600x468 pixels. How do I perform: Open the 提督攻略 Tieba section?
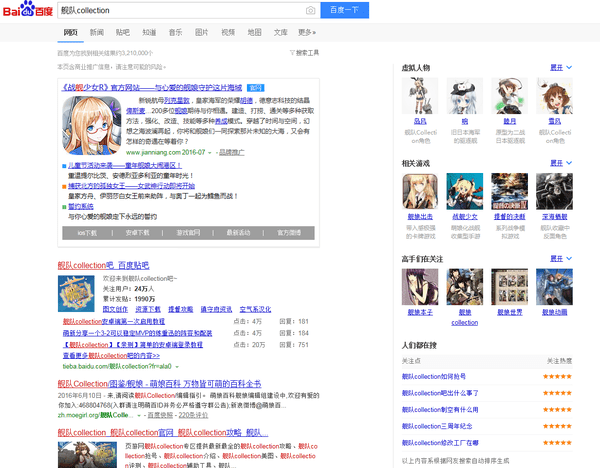(181, 309)
